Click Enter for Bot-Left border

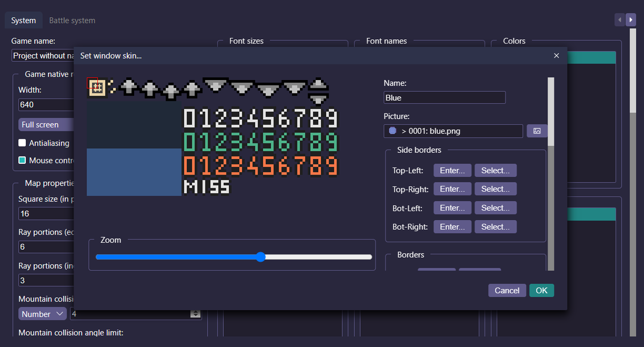point(452,208)
